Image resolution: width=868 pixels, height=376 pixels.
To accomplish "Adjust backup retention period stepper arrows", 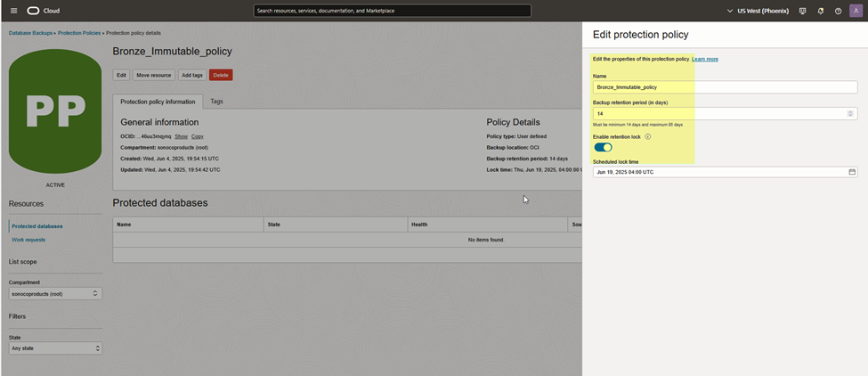I will click(x=851, y=114).
